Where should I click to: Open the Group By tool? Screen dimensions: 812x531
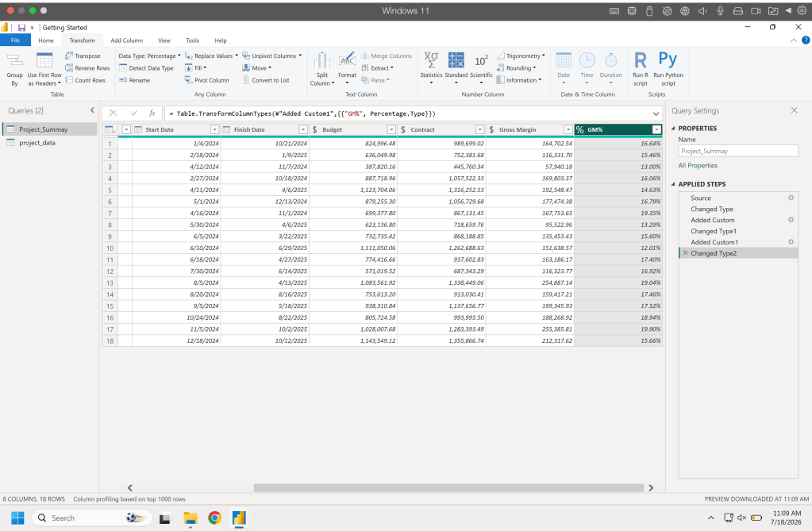14,69
